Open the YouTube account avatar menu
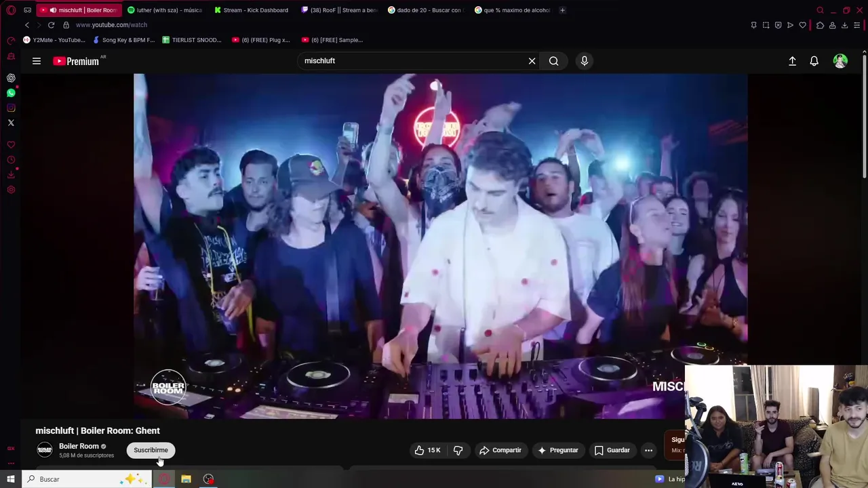The width and height of the screenshot is (868, 488). [x=840, y=61]
